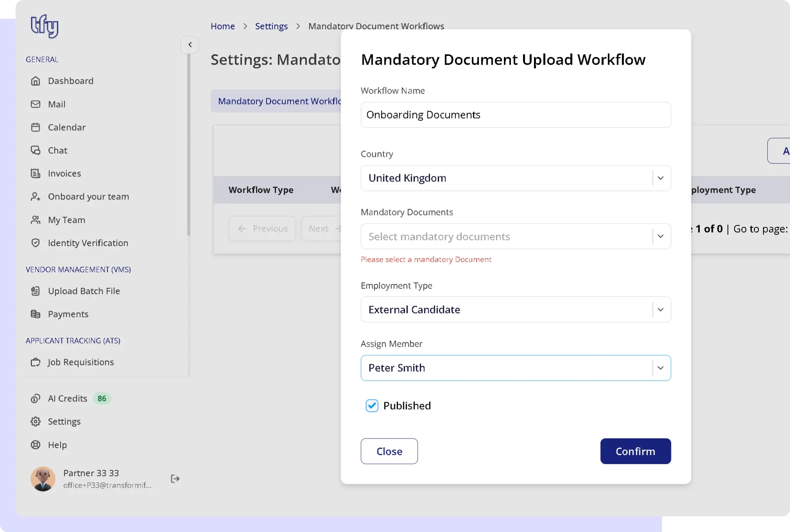Image resolution: width=790 pixels, height=532 pixels.
Task: Open the Settings gear icon
Action: [36, 422]
